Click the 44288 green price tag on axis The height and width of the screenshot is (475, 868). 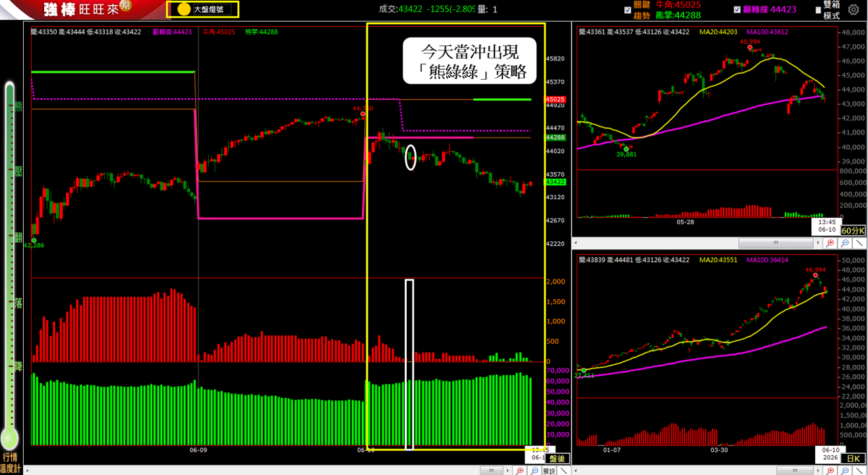555,138
